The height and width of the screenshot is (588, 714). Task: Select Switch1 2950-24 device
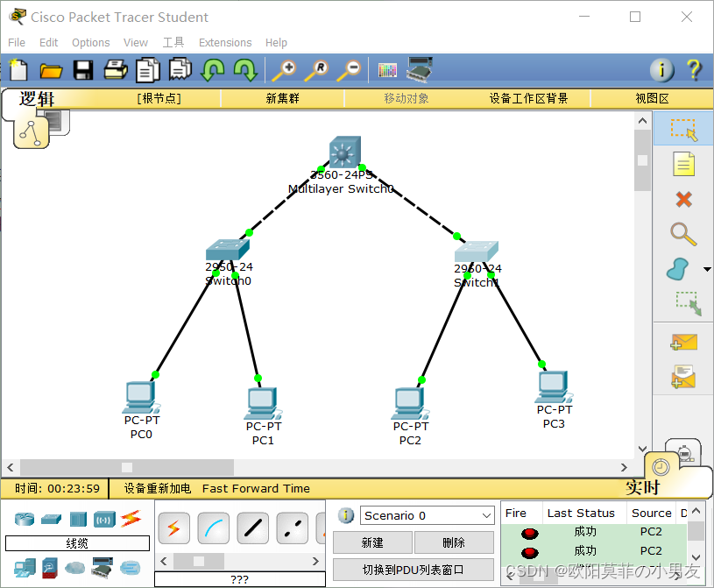(477, 251)
